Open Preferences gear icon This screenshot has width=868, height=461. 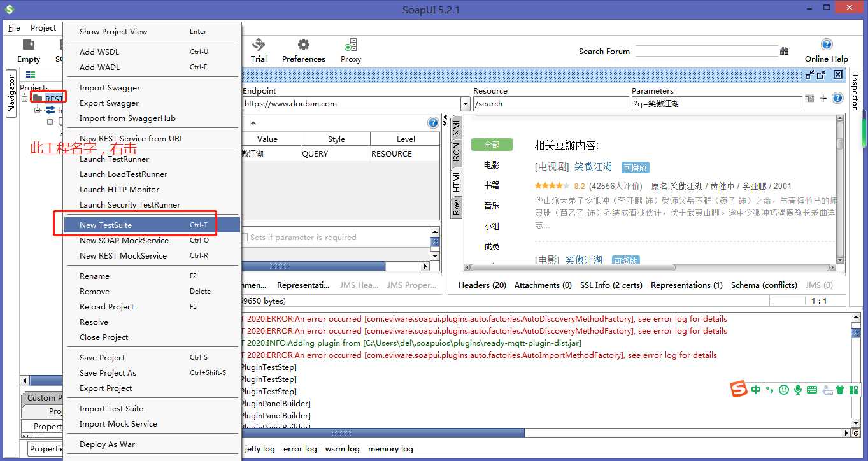coord(304,45)
